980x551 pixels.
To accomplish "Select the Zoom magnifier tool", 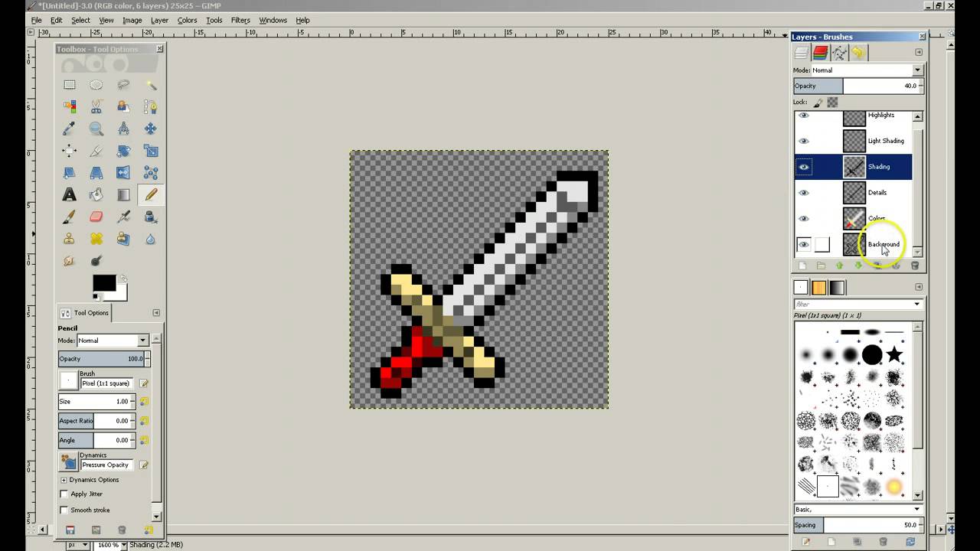I will tap(96, 129).
